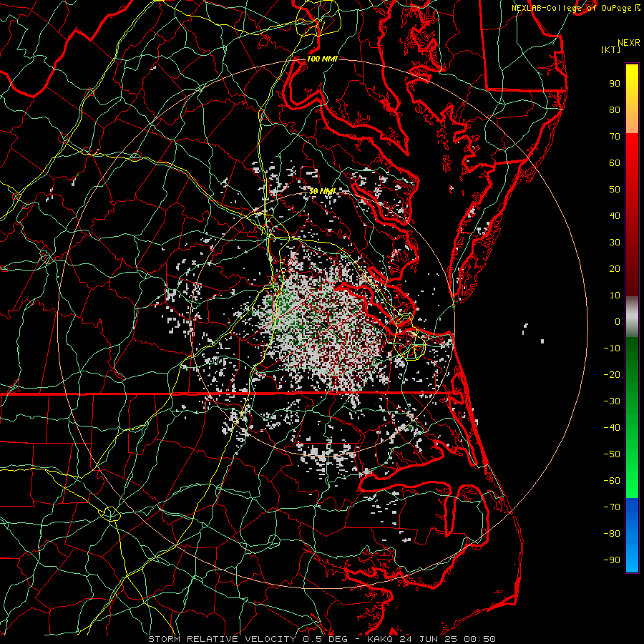Click the -20 value on the velocity scale

612,375
